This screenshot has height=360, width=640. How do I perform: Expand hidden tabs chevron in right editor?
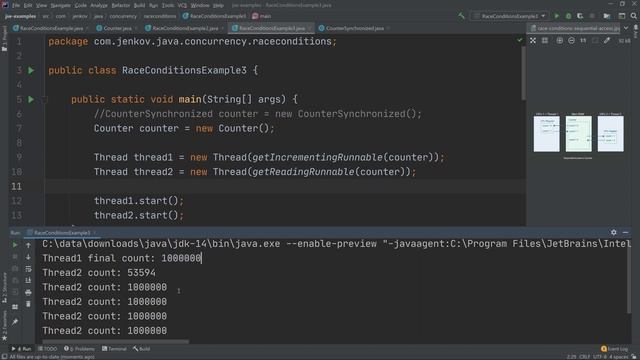tap(626, 28)
